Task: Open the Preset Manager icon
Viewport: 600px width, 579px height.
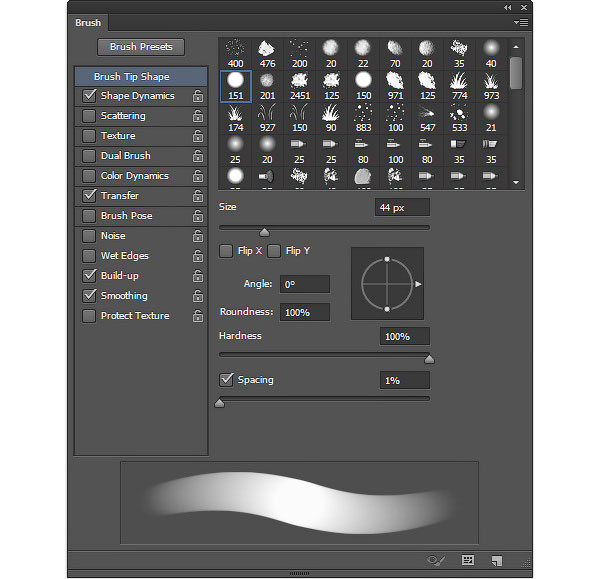Action: click(x=468, y=561)
